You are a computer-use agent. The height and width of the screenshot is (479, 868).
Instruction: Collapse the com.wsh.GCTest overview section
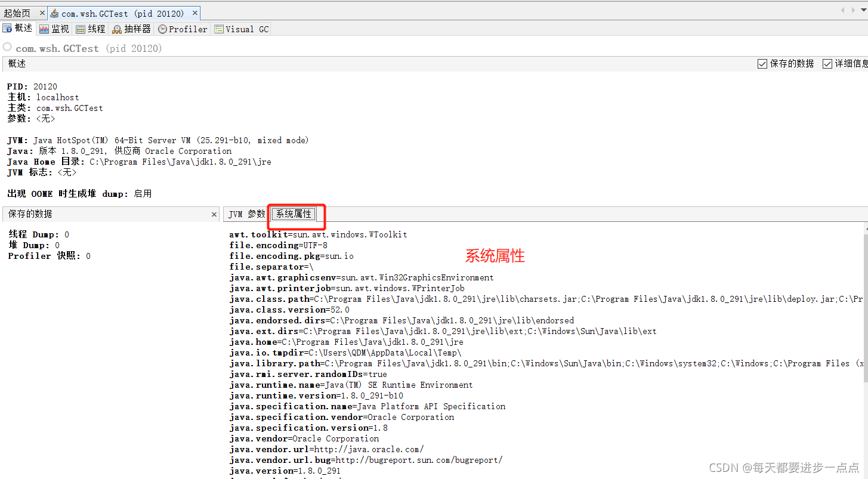click(x=7, y=48)
